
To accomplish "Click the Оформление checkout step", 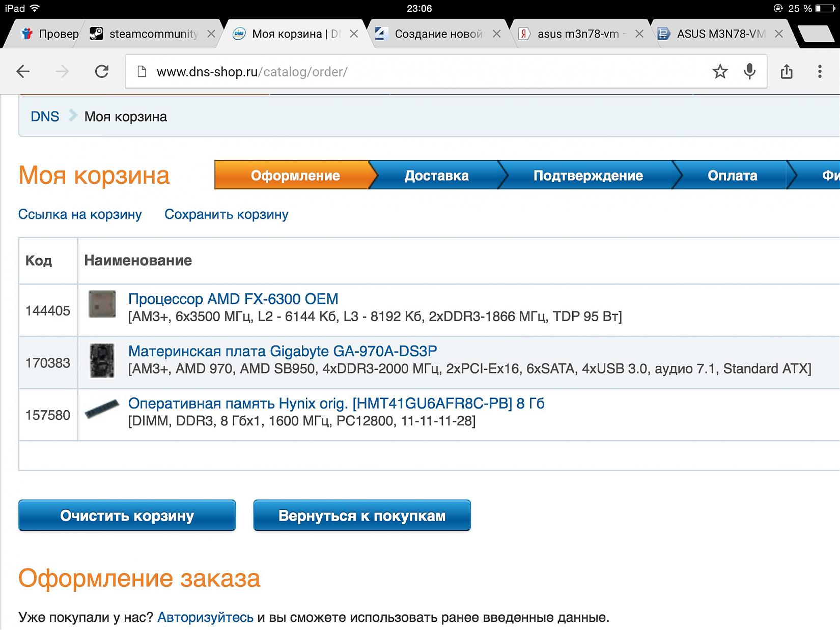I will click(x=295, y=176).
